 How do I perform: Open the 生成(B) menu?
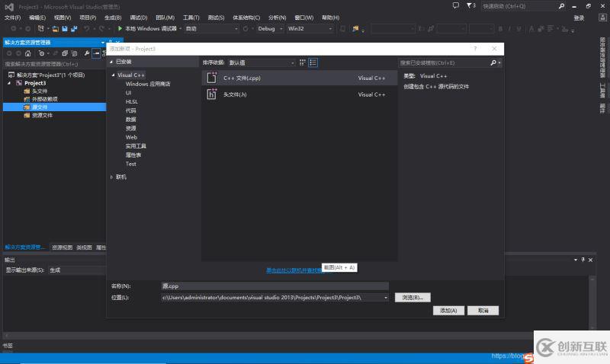pos(113,18)
